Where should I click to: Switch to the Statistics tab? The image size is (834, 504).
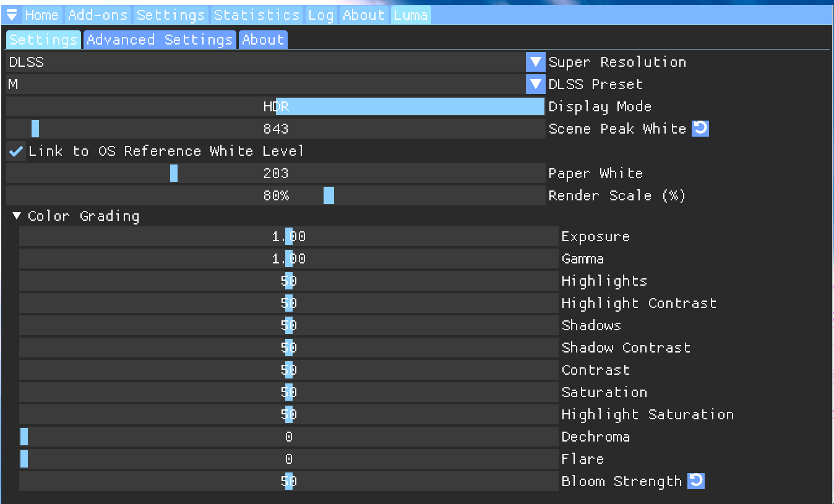pyautogui.click(x=257, y=15)
